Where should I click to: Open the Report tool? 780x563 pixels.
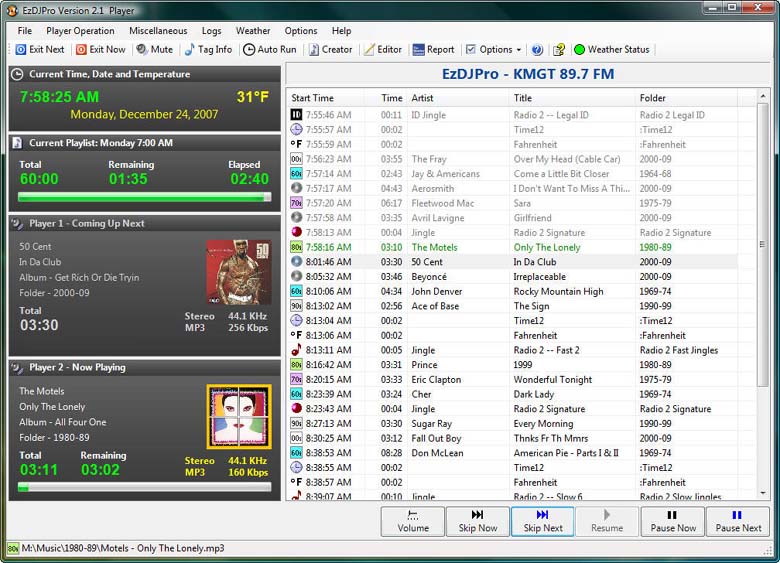coord(433,50)
